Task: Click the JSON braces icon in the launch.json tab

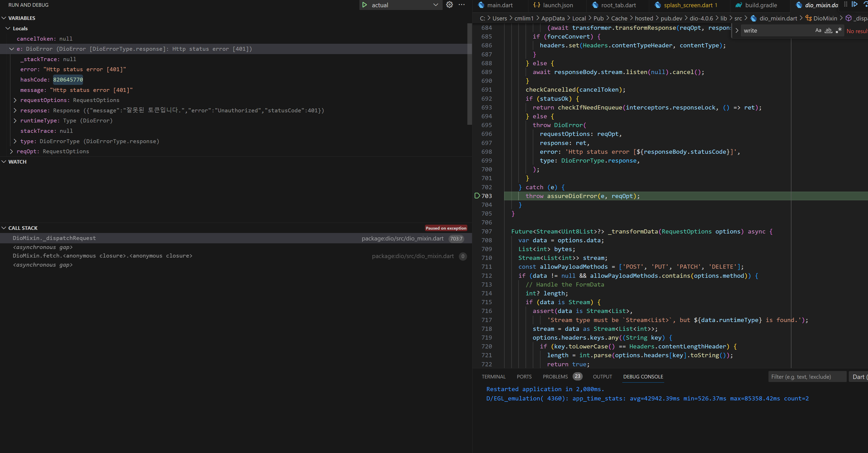Action: point(536,5)
